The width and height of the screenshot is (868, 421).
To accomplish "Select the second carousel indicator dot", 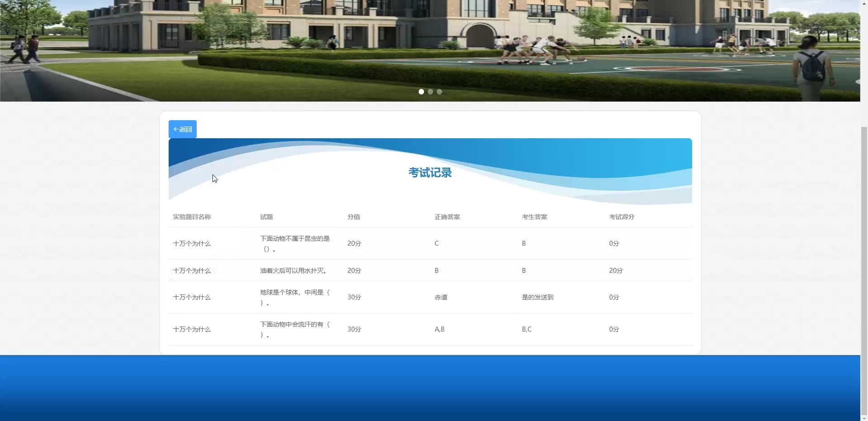I will tap(430, 92).
